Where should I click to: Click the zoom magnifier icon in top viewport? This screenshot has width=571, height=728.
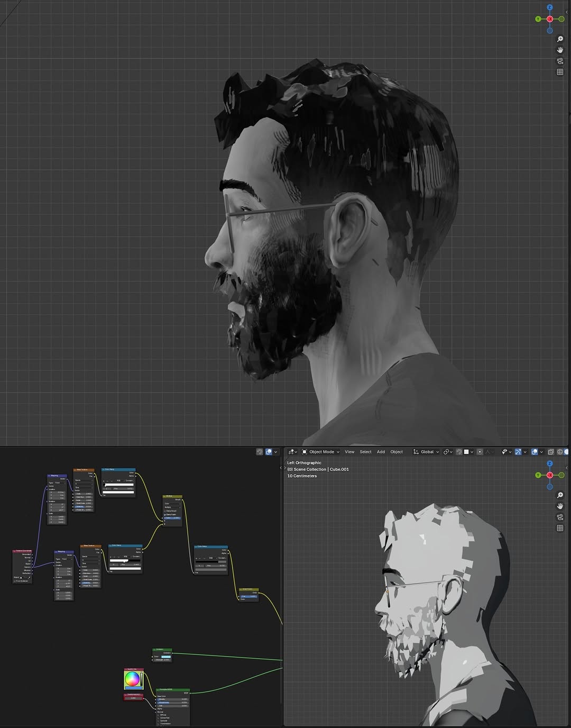click(x=560, y=39)
